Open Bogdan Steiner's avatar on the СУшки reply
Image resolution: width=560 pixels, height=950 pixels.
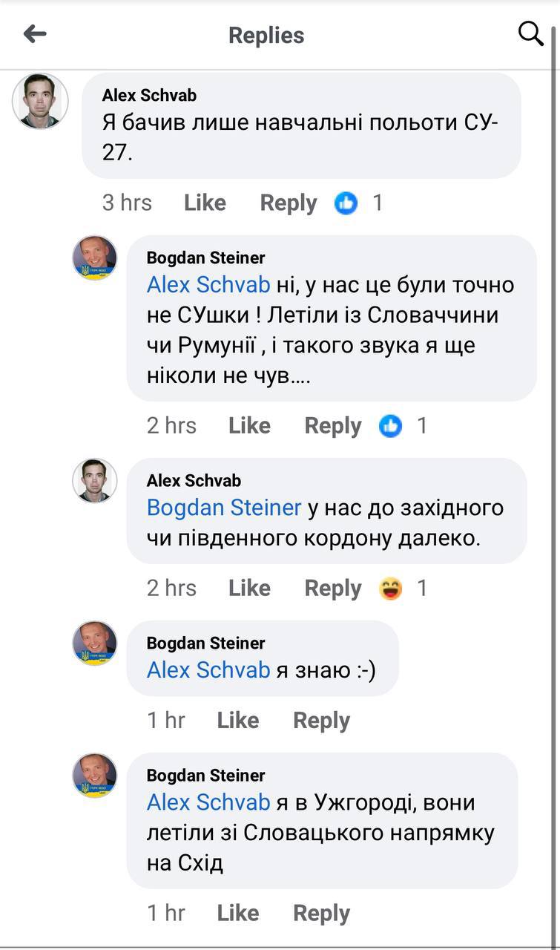(x=94, y=258)
